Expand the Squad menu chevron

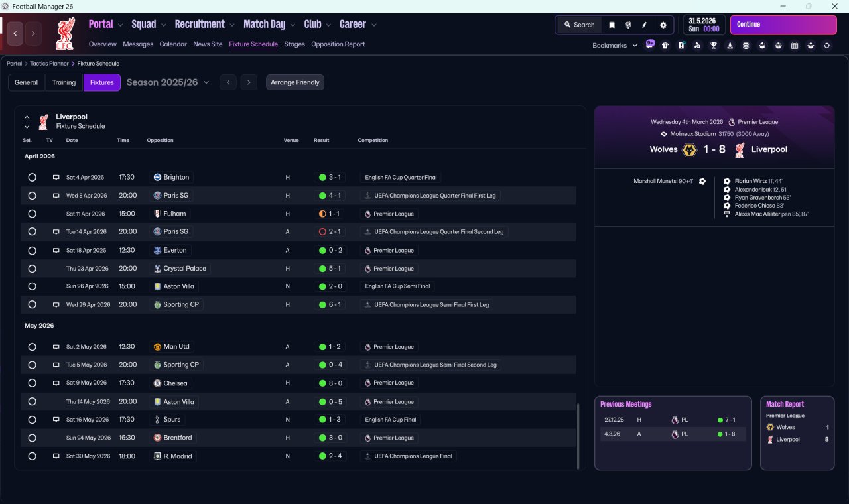coord(163,25)
